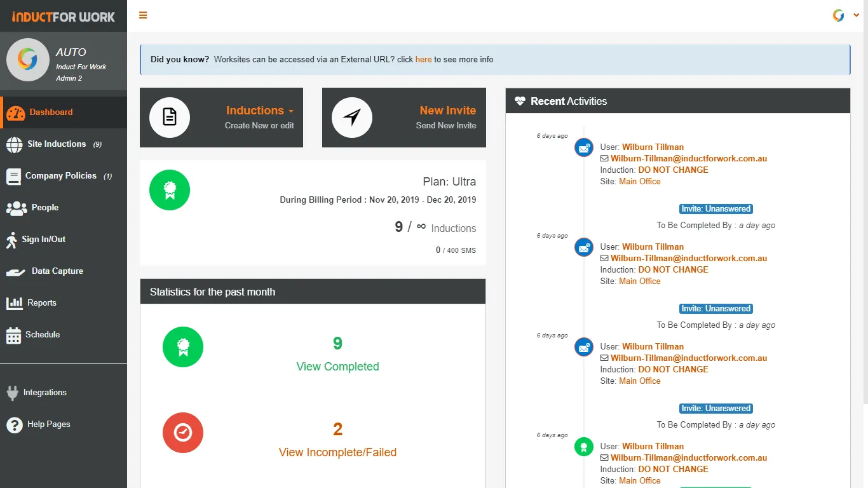Open the account dropdown at top right
Screen dimensions: 868x488
click(856, 16)
